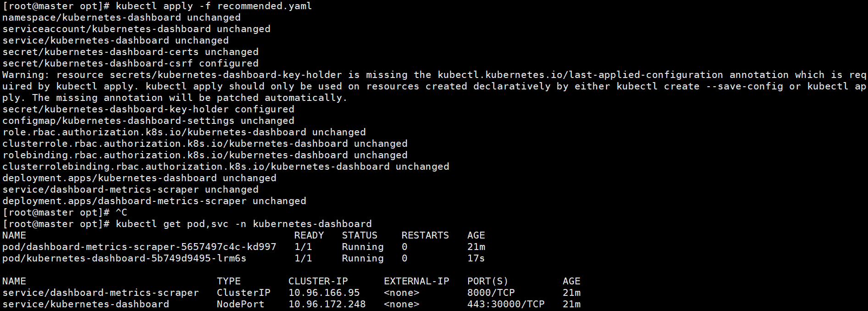Click the EXTERNAL-IP column header
Viewport: 868px width, 311px height.
coord(416,282)
